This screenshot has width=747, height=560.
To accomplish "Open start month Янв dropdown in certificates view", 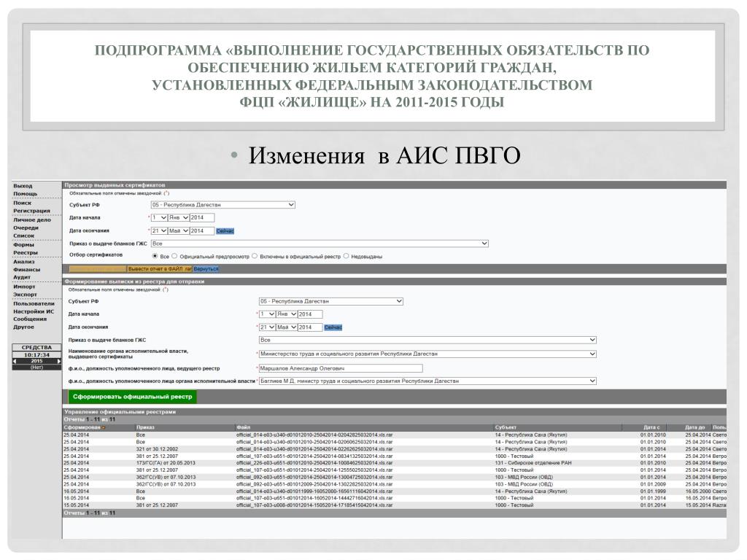I will tap(179, 217).
